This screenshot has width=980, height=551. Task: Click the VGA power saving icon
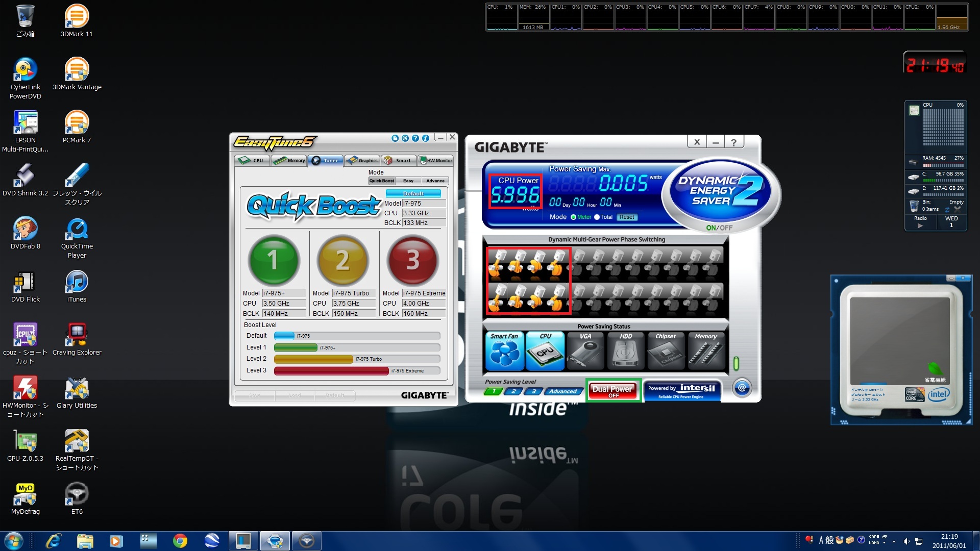point(585,352)
